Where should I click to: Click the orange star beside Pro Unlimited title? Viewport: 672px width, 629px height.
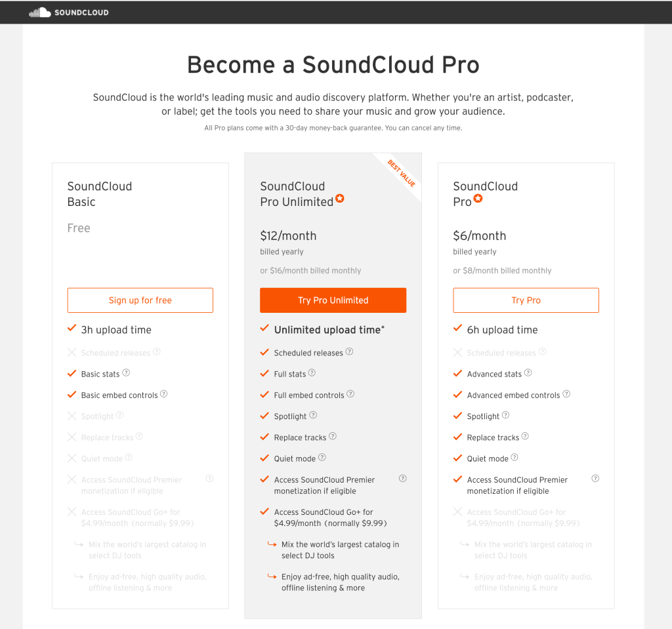tap(340, 199)
